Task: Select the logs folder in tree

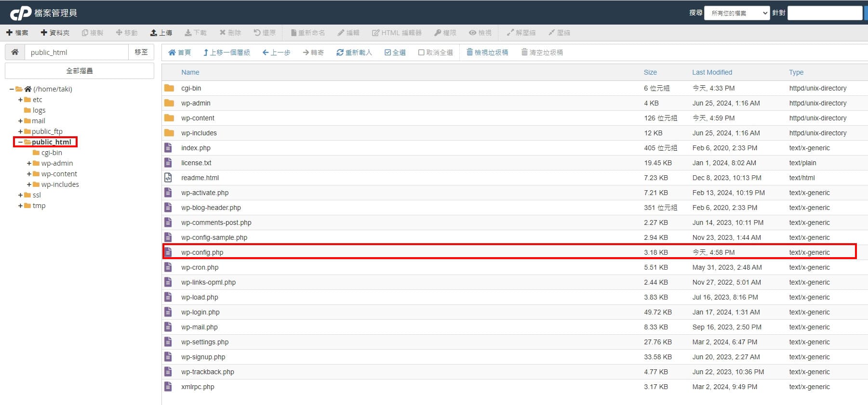Action: (39, 110)
